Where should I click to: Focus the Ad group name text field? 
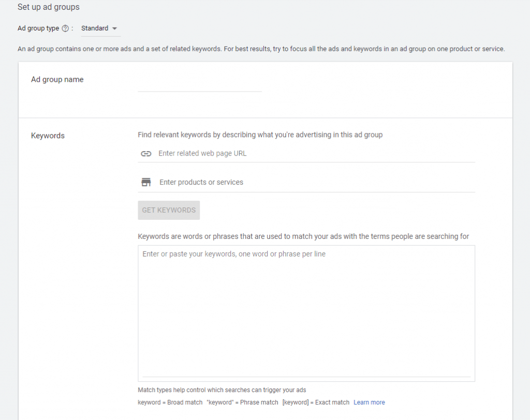click(x=199, y=85)
